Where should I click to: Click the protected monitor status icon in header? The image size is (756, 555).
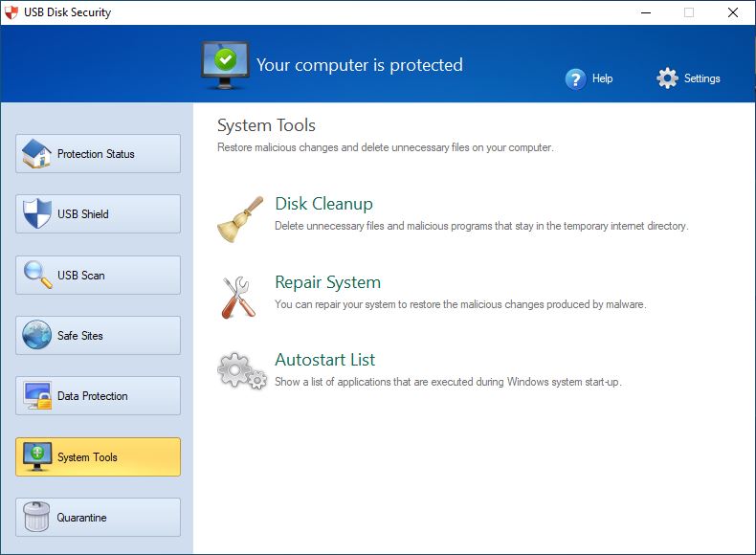(225, 66)
